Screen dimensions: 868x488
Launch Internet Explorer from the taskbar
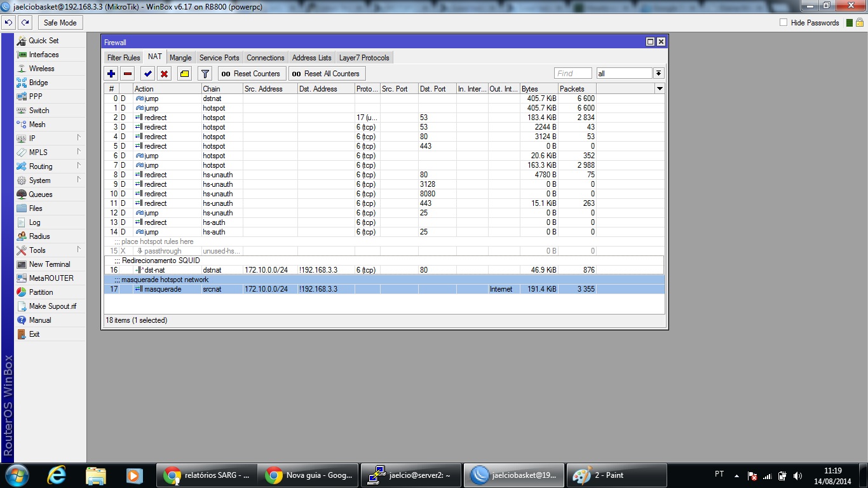[57, 475]
